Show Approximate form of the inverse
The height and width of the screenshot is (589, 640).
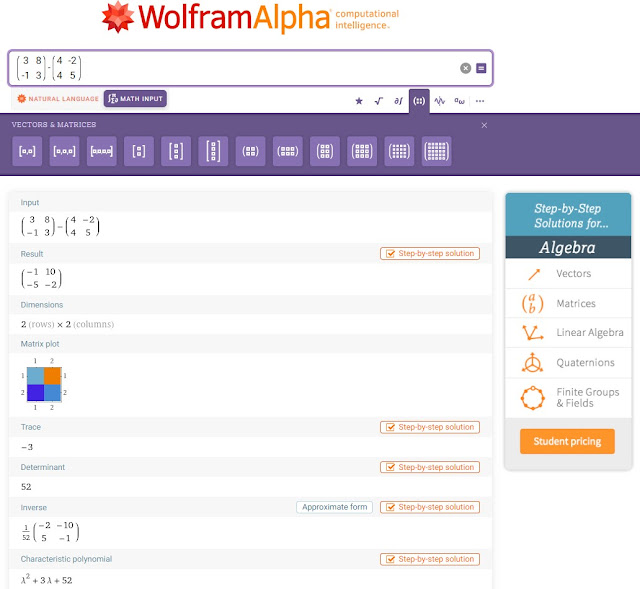pos(334,507)
